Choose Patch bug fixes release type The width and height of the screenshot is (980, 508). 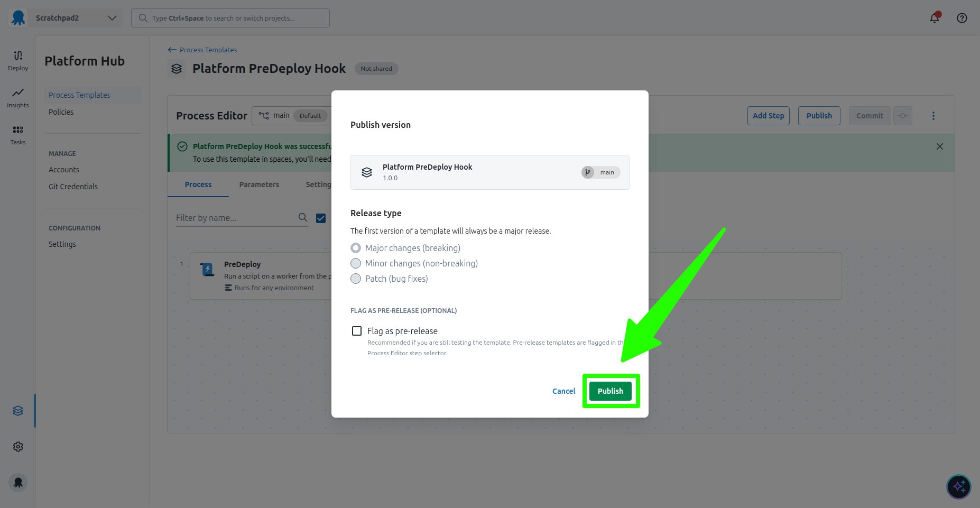pos(356,279)
